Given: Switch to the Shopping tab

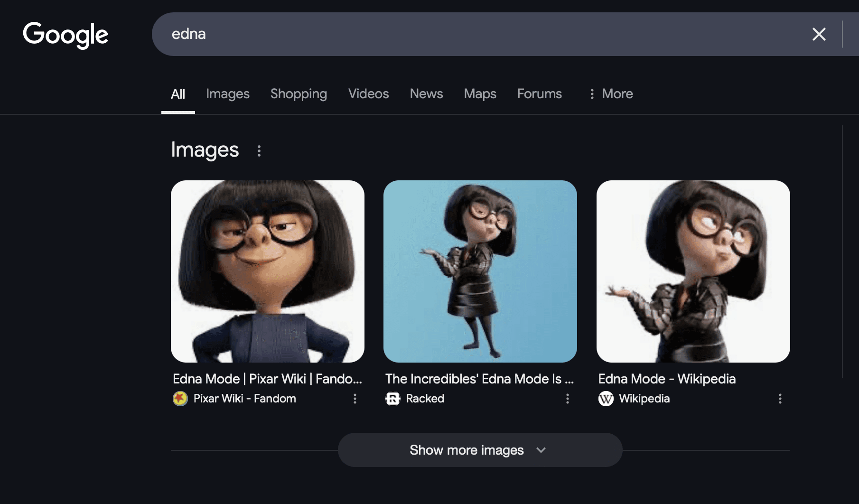Looking at the screenshot, I should (299, 94).
